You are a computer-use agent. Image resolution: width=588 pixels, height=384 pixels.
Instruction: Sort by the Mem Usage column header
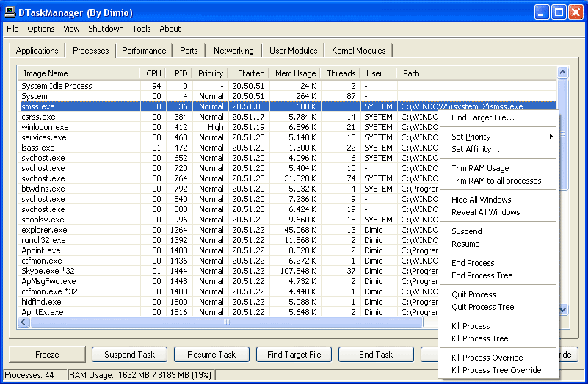coord(295,73)
